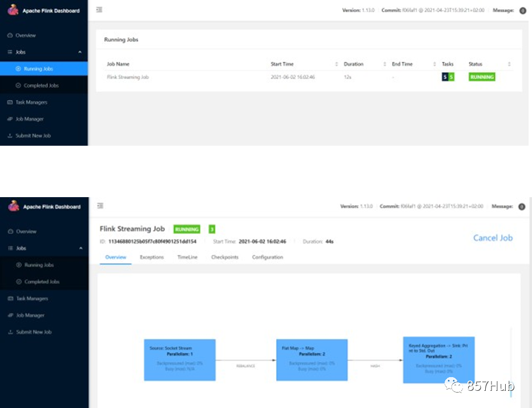This screenshot has height=408, width=532.
Task: Click total tasks badge 5 in table
Action: click(445, 77)
